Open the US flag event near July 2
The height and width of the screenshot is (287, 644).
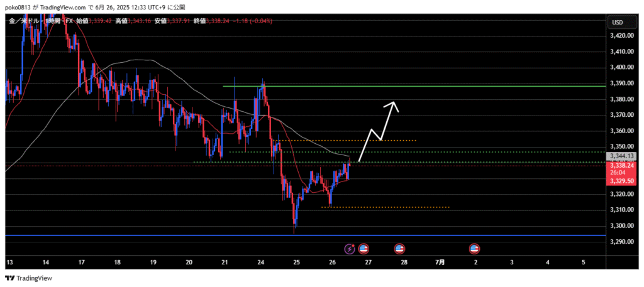tap(475, 249)
